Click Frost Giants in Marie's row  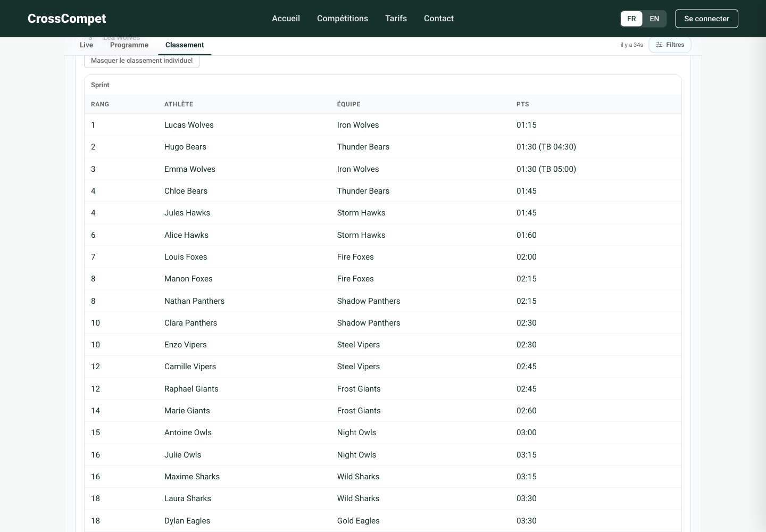tap(359, 411)
